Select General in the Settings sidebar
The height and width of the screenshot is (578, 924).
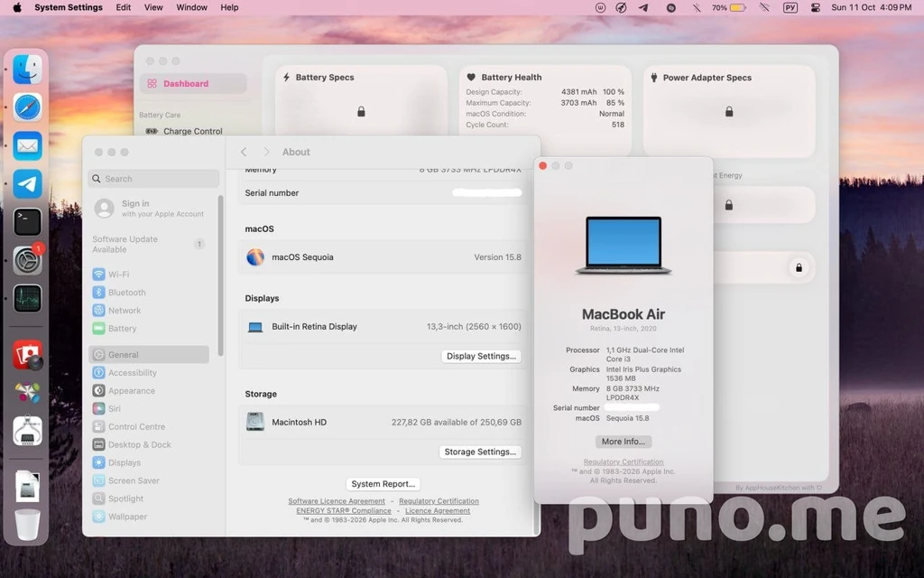tap(149, 354)
